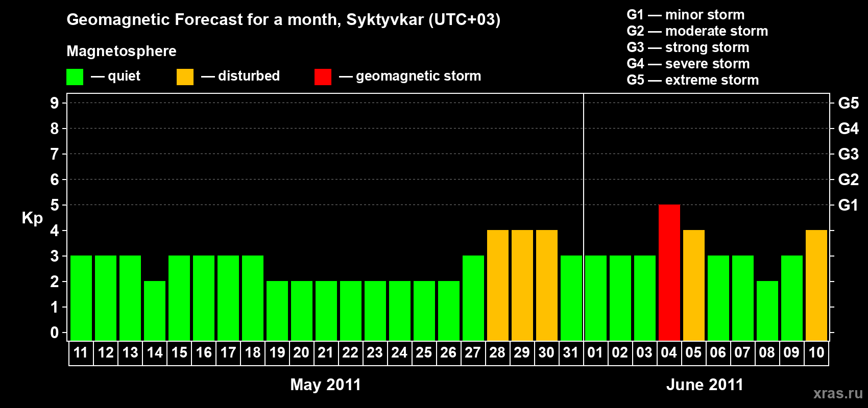Click the G5 right axis label

click(849, 103)
